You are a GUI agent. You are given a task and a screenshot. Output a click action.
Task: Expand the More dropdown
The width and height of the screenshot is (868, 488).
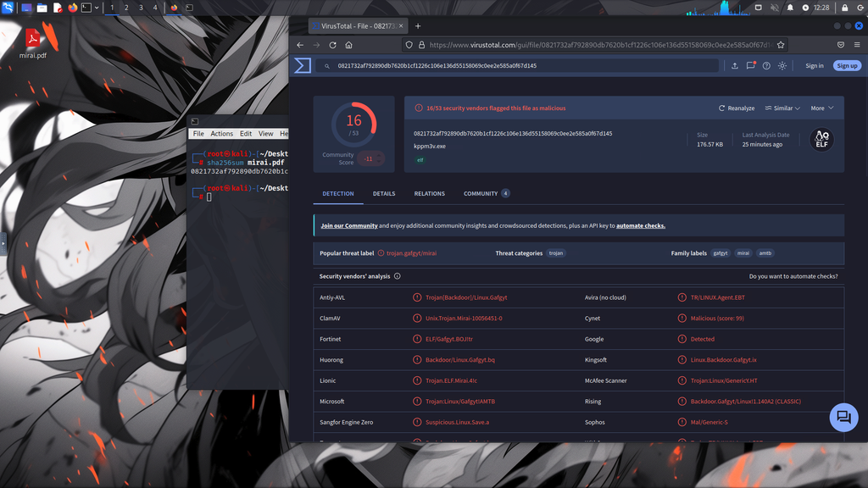(x=822, y=108)
